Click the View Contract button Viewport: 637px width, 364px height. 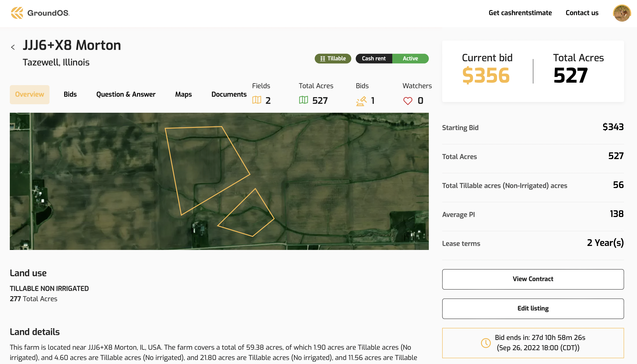533,279
